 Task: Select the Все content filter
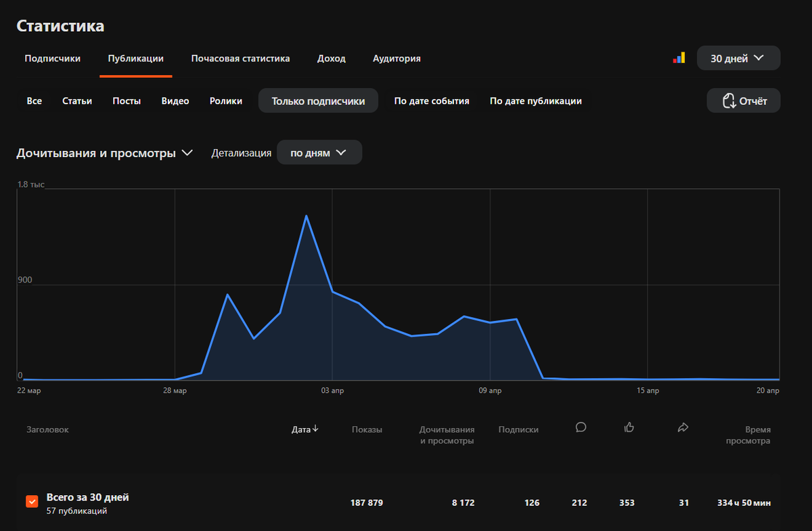tap(35, 101)
